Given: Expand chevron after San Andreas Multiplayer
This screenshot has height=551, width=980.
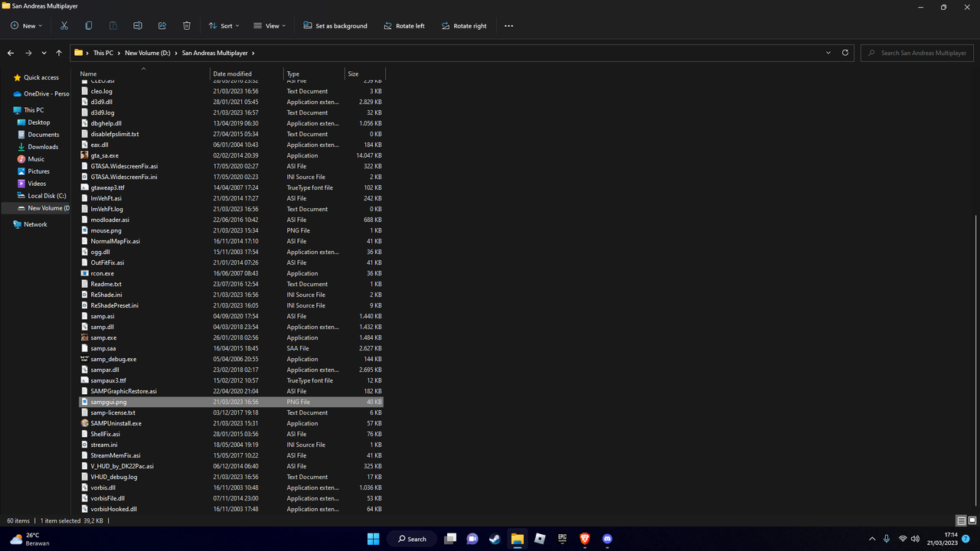Looking at the screenshot, I should point(253,53).
